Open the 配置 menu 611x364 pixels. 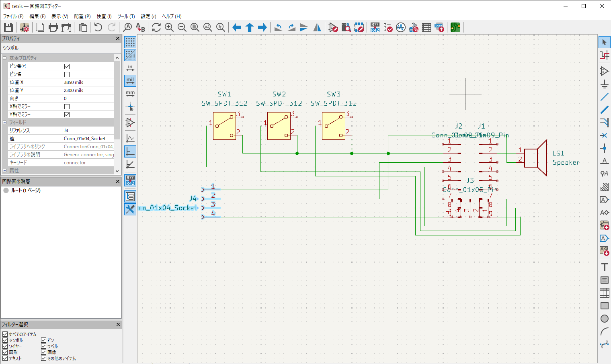82,16
